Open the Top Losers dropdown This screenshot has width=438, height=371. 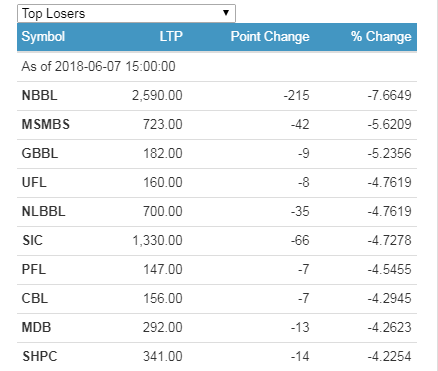(x=126, y=13)
